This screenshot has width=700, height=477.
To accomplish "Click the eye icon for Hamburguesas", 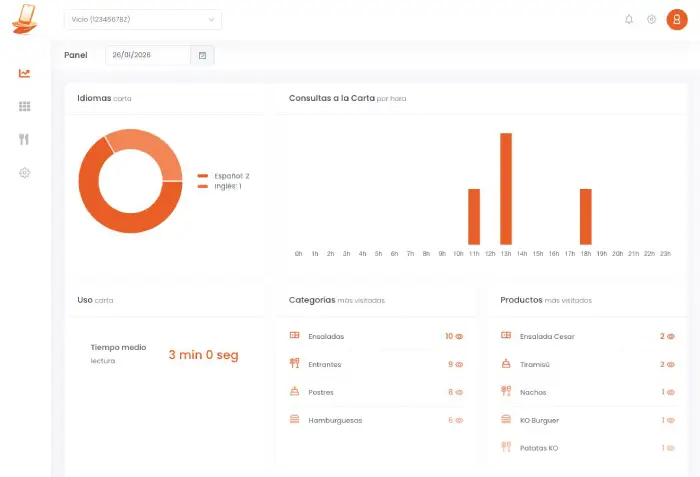I will coord(460,421).
